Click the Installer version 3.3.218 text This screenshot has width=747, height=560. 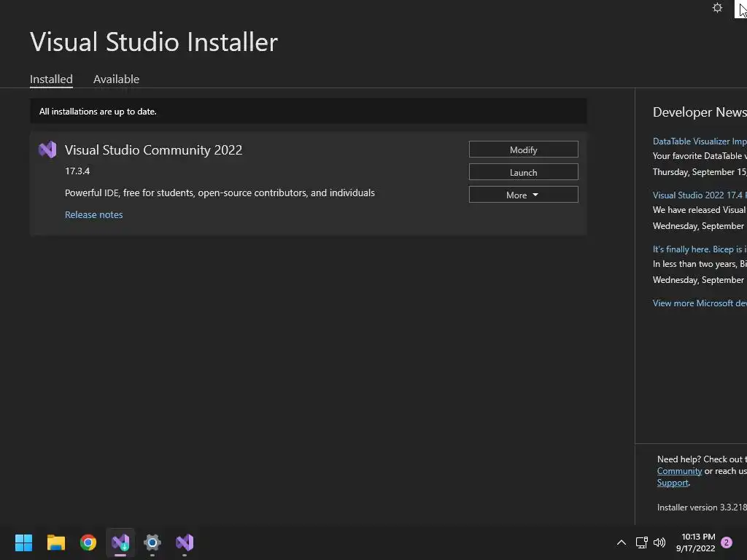point(701,507)
